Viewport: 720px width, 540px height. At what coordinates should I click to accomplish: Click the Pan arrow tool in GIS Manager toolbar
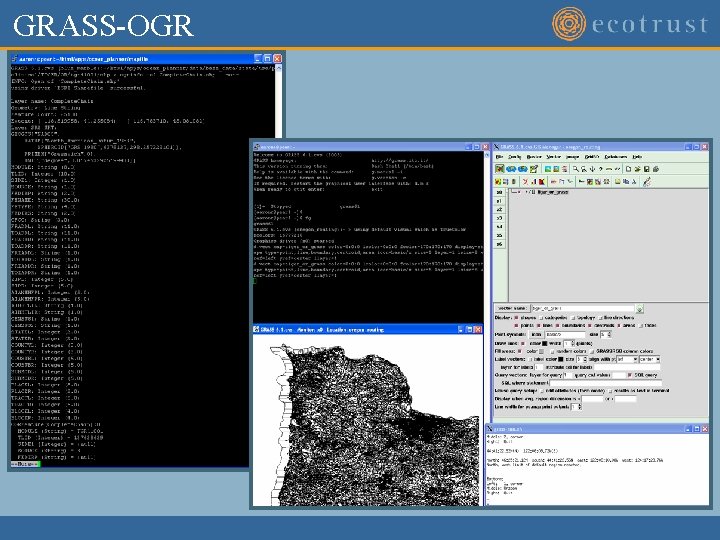coord(592,169)
